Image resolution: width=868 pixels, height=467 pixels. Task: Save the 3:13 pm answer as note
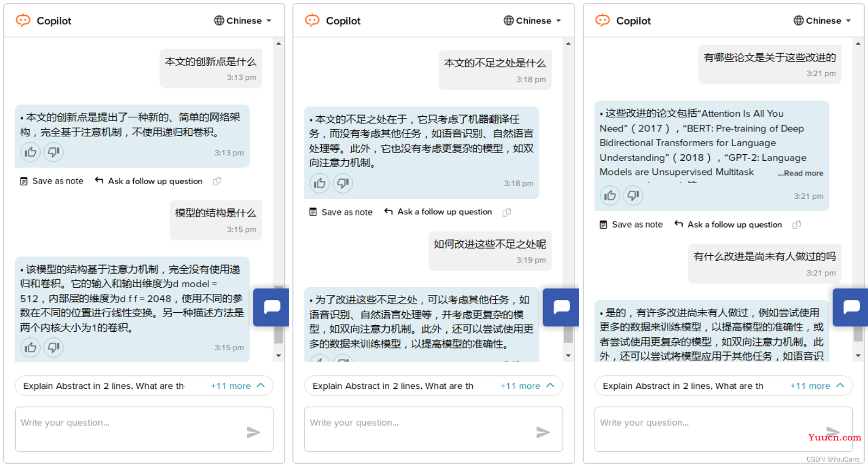pyautogui.click(x=52, y=181)
